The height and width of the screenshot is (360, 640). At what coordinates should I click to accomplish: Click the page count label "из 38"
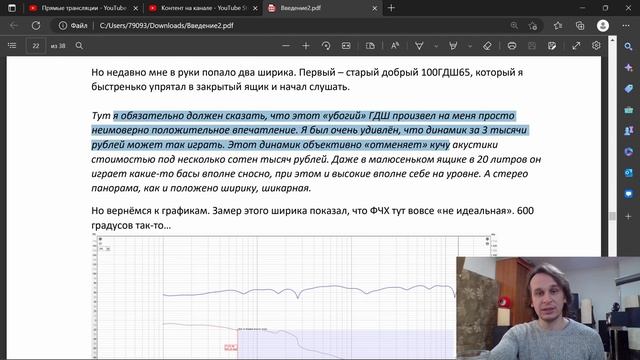tap(58, 46)
